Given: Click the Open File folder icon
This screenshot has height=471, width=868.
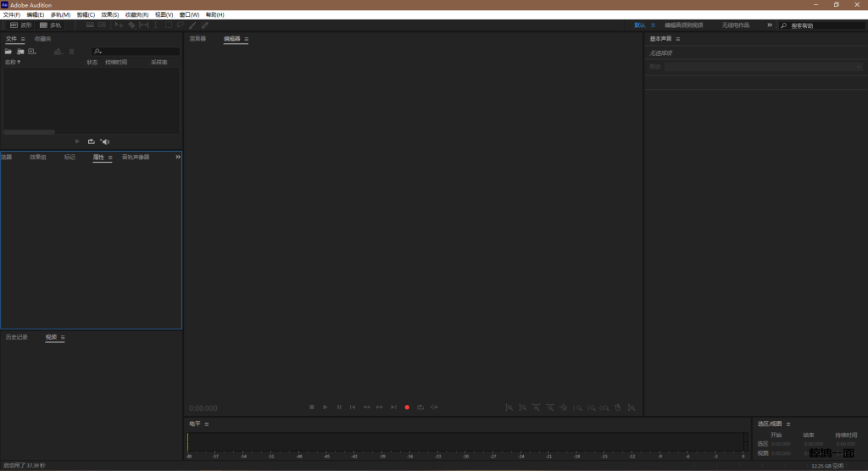Looking at the screenshot, I should point(8,52).
